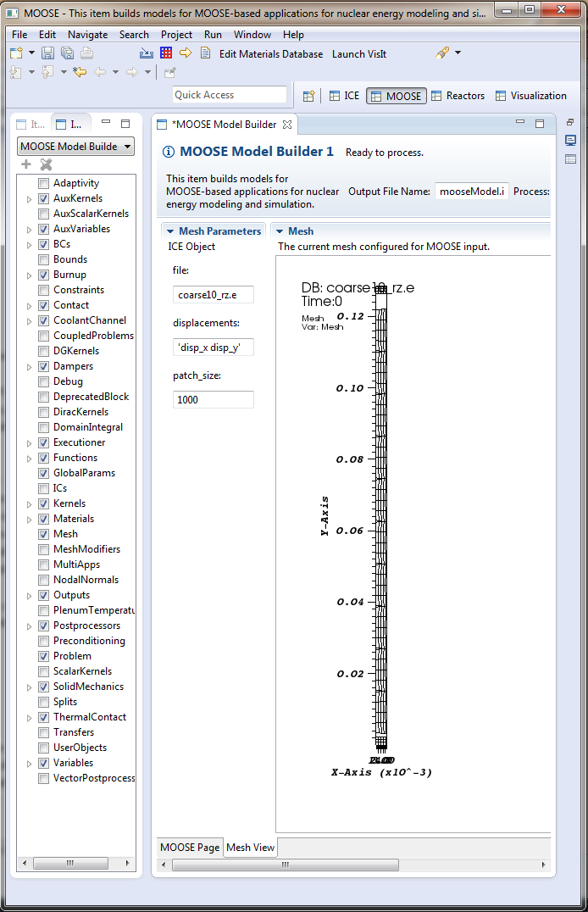588x912 pixels.
Task: Minimize the left tree view panel
Action: (x=106, y=123)
